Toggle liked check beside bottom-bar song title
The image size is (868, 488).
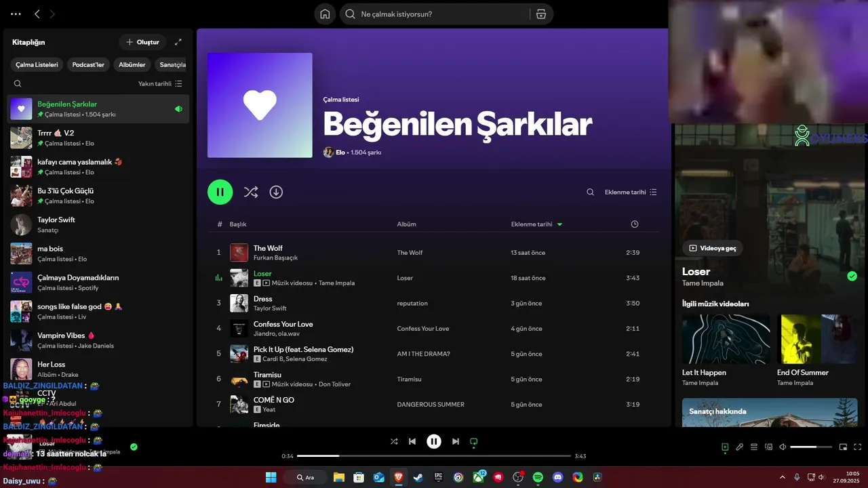pyautogui.click(x=134, y=447)
